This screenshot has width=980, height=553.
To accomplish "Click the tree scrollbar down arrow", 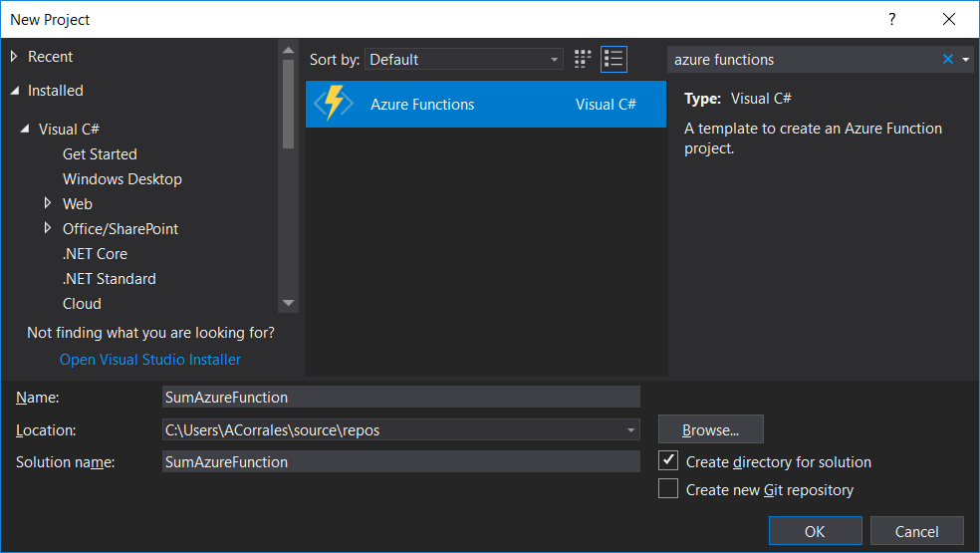I will [x=288, y=303].
